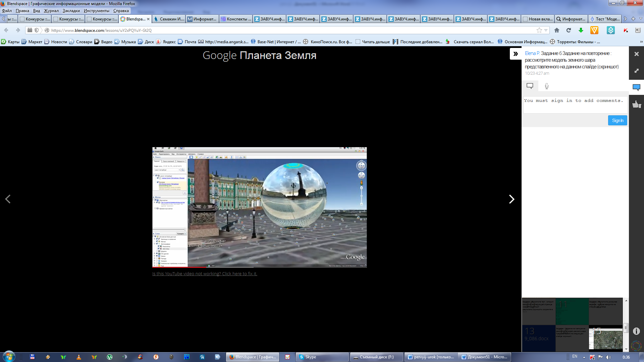Click the Sign In button
Viewport: 644px width, 362px height.
pyautogui.click(x=617, y=120)
